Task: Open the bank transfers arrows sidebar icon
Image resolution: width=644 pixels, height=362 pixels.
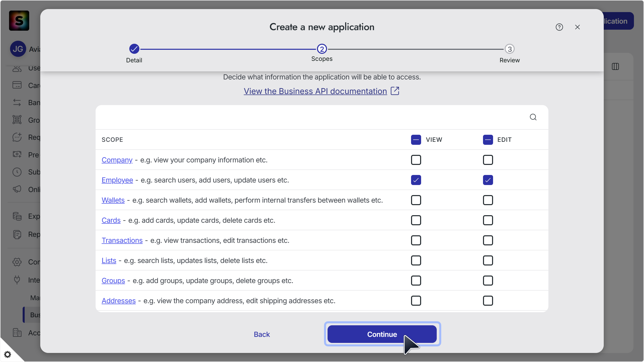Action: tap(17, 103)
